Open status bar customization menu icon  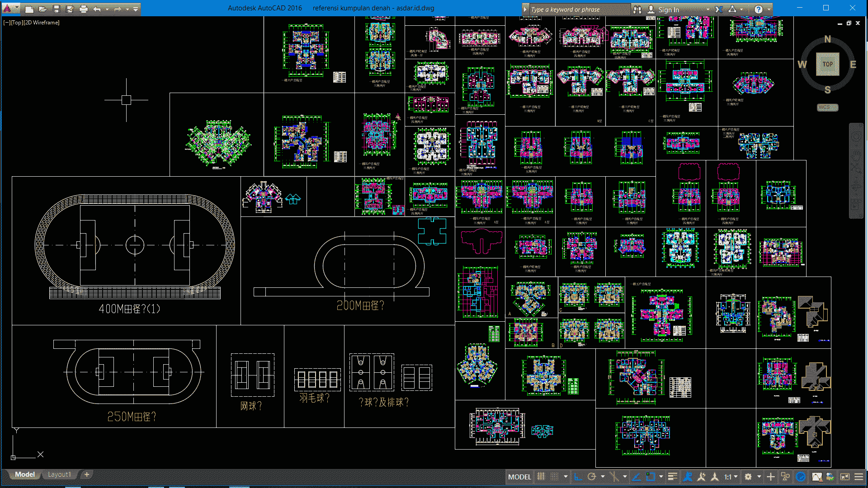(859, 477)
